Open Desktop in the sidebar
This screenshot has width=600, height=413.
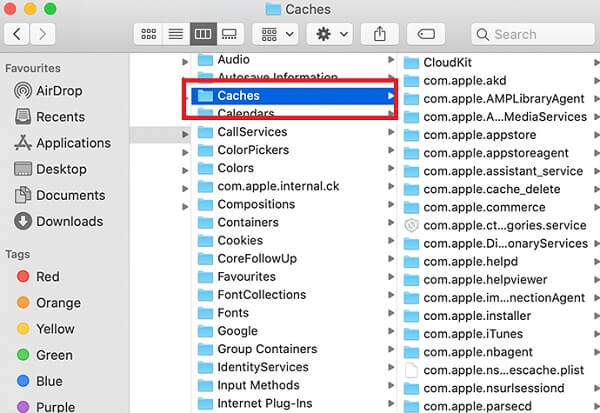[x=50, y=169]
